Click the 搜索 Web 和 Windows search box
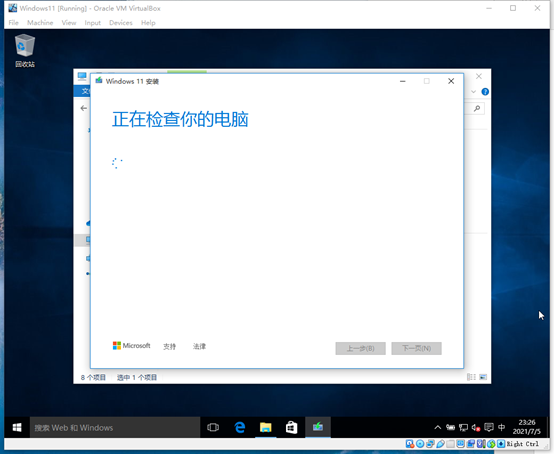Screen dimensions: 554x454 point(115,428)
